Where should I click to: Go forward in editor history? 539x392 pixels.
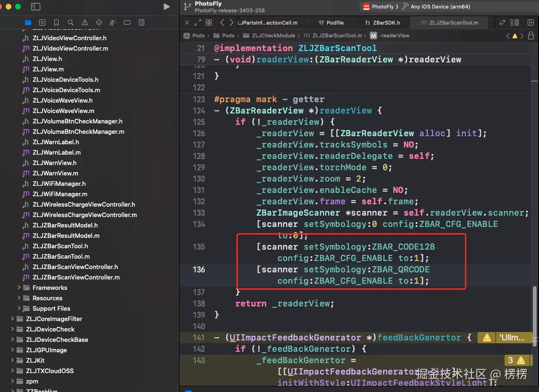coord(231,23)
